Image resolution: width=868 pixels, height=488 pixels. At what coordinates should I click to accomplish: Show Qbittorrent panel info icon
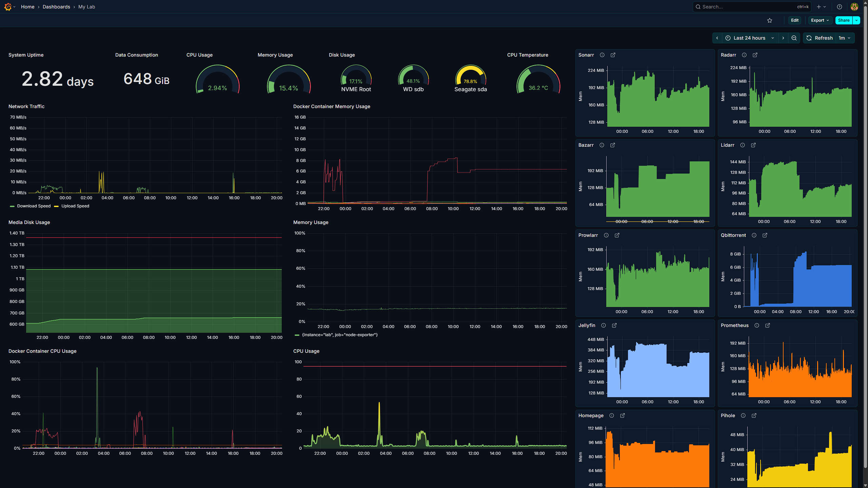click(x=754, y=235)
